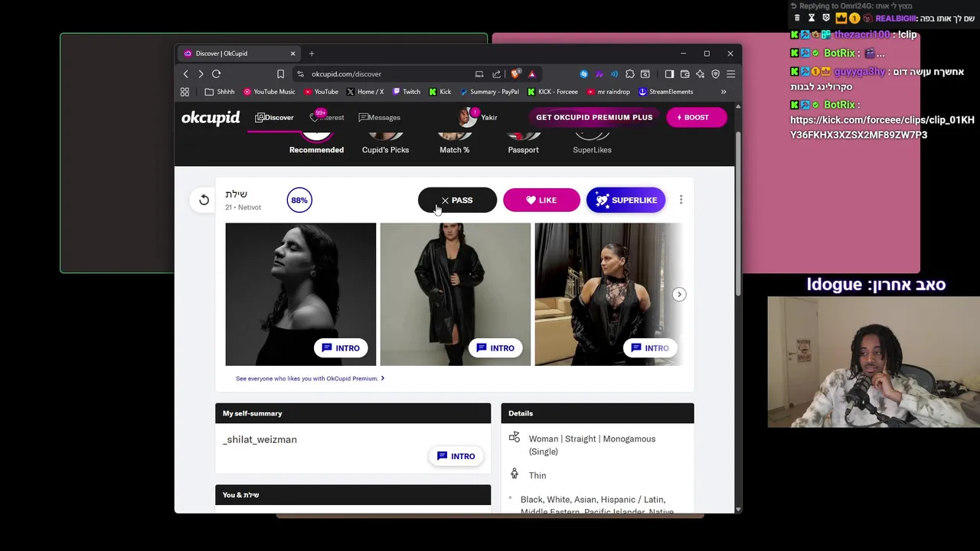The width and height of the screenshot is (980, 551).
Task: Send a SuperLike to this profile
Action: pyautogui.click(x=626, y=201)
